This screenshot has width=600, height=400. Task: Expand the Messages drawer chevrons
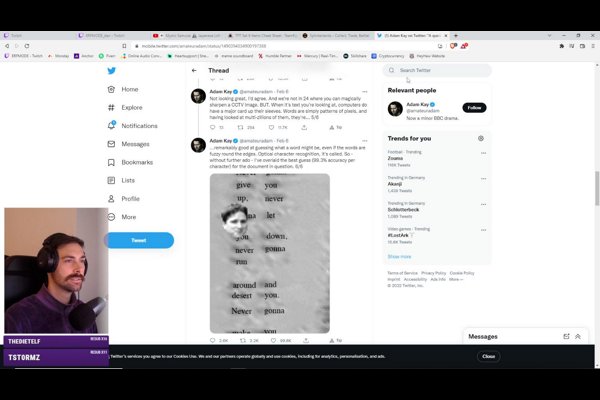[x=581, y=337]
